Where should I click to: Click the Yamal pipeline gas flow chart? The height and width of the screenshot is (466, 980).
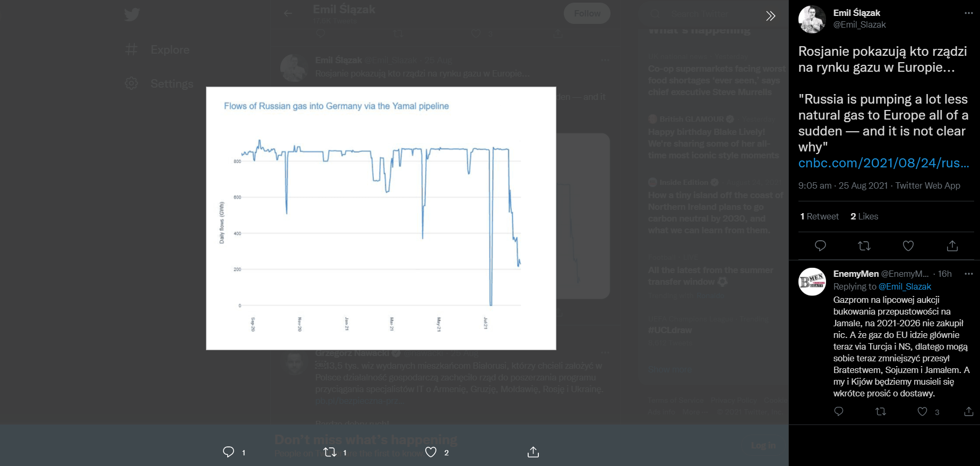[x=381, y=218]
